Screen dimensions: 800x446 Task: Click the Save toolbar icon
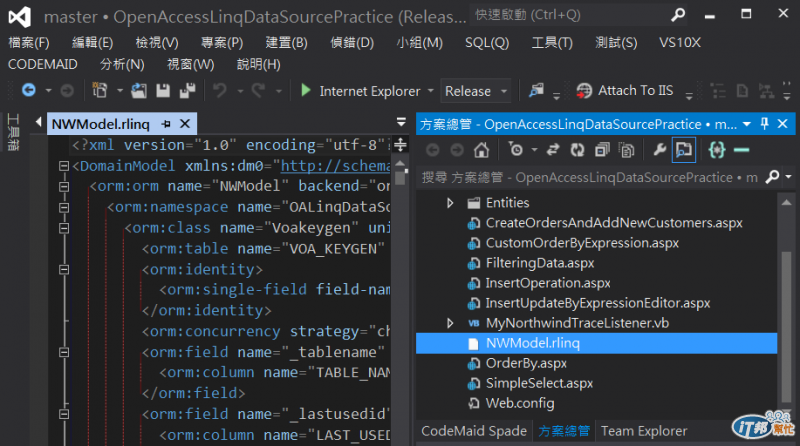(x=163, y=91)
